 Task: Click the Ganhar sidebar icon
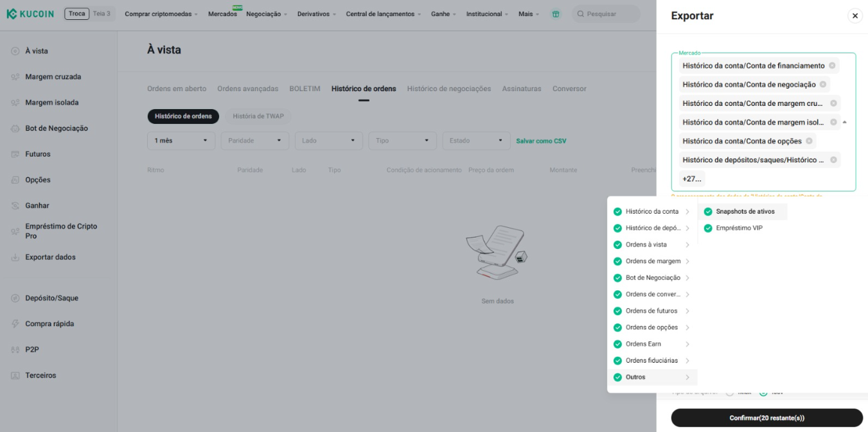pos(15,205)
